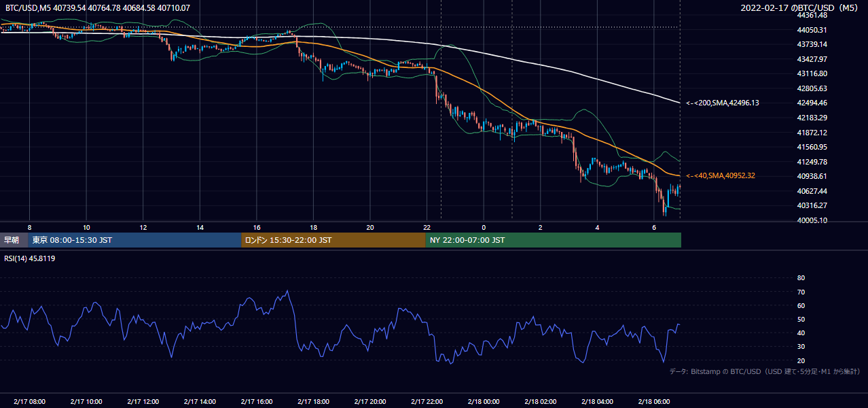Click the hour label 8 under the price chart

coord(29,227)
